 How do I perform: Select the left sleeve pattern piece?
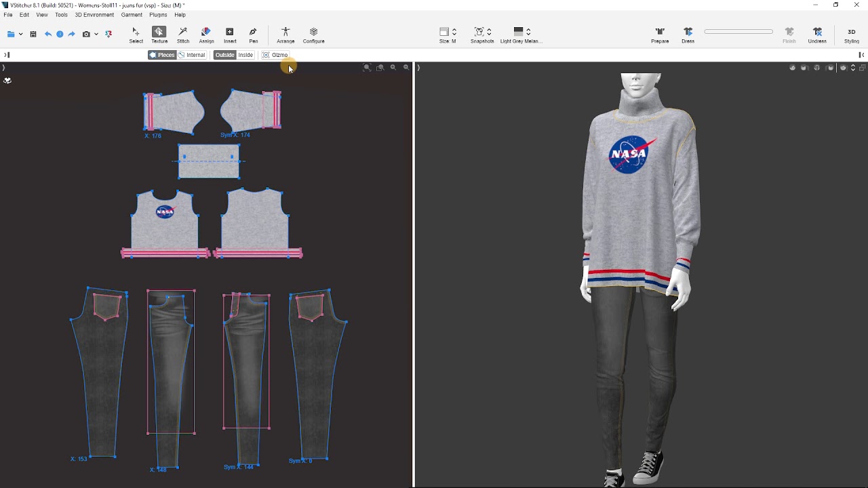point(174,112)
